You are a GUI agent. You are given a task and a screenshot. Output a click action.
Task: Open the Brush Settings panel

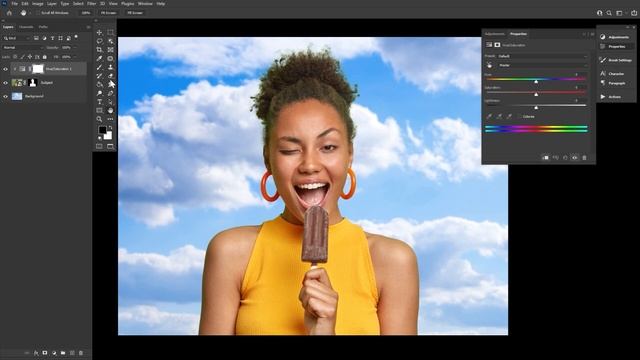click(616, 60)
